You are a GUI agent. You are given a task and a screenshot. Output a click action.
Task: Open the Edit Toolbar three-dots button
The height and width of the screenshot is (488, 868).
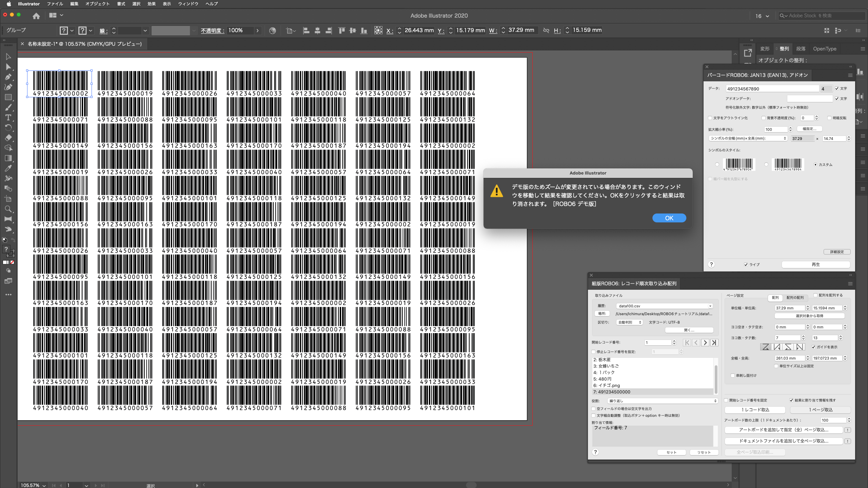click(x=8, y=294)
